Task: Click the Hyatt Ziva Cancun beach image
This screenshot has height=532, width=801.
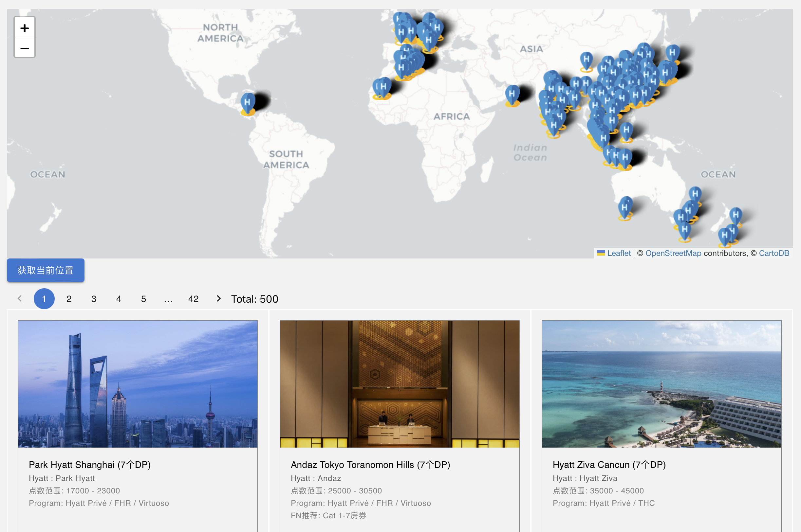Action: pos(661,384)
